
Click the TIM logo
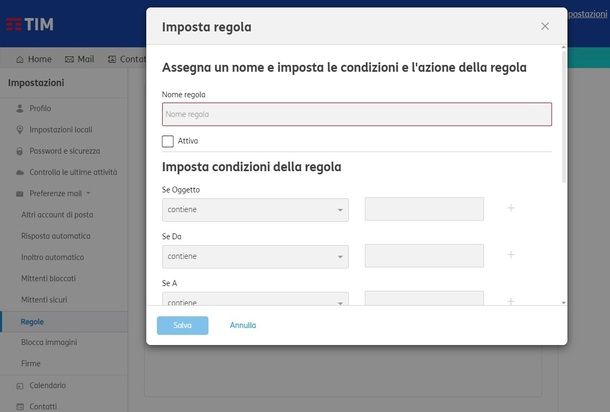[30, 24]
